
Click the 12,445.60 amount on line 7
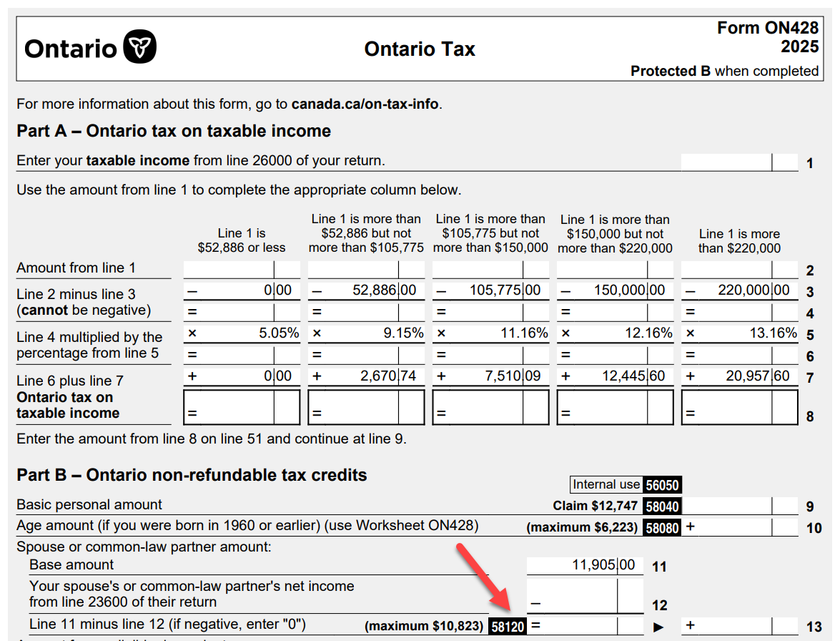pyautogui.click(x=633, y=376)
